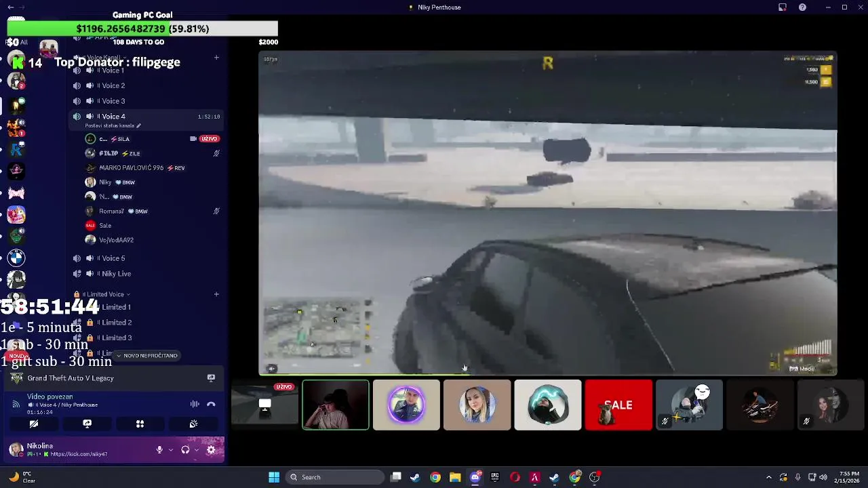The image size is (868, 488).
Task: Open Discord User Settings gear
Action: tap(211, 449)
